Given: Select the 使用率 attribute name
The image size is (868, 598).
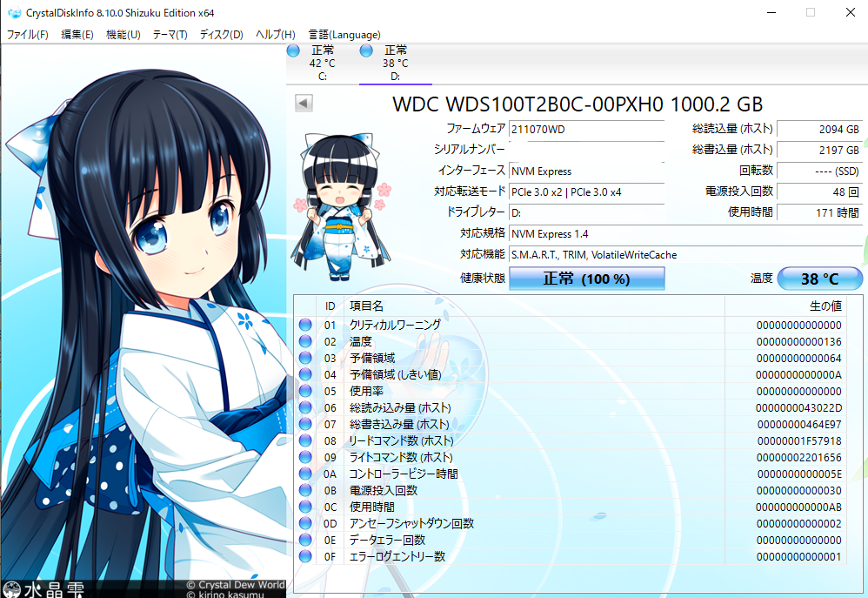Looking at the screenshot, I should pos(366,392).
